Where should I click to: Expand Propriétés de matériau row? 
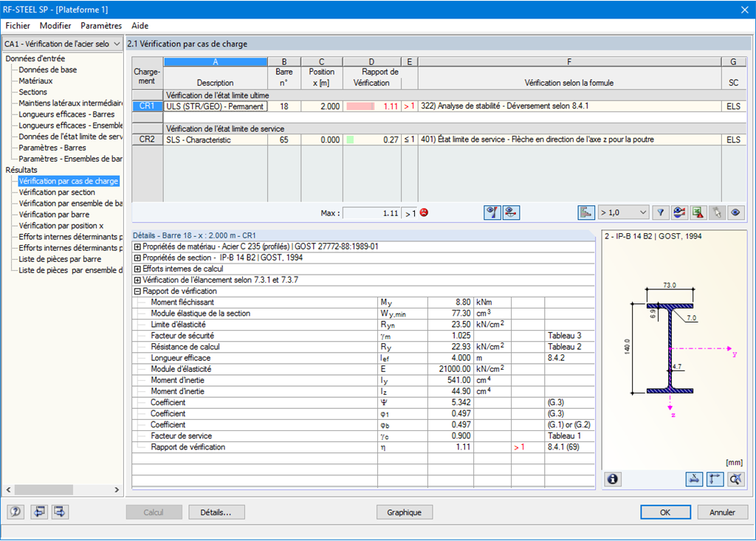click(137, 247)
